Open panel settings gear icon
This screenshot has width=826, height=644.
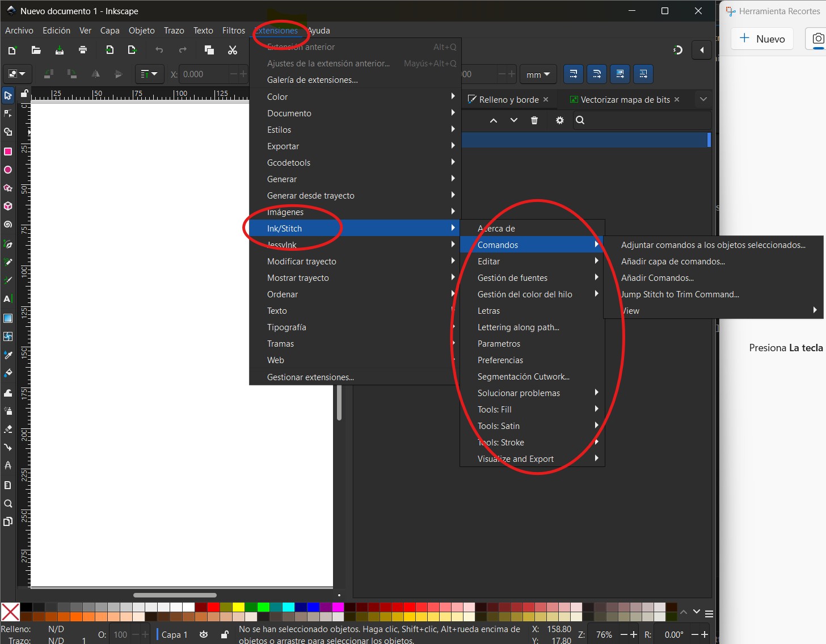[x=560, y=120]
